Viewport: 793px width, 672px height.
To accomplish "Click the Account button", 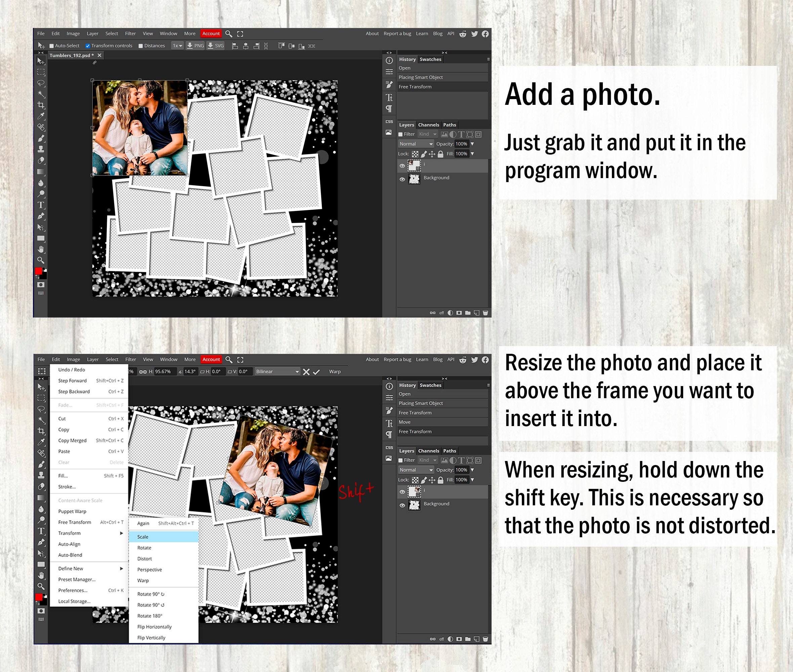I will 211,34.
